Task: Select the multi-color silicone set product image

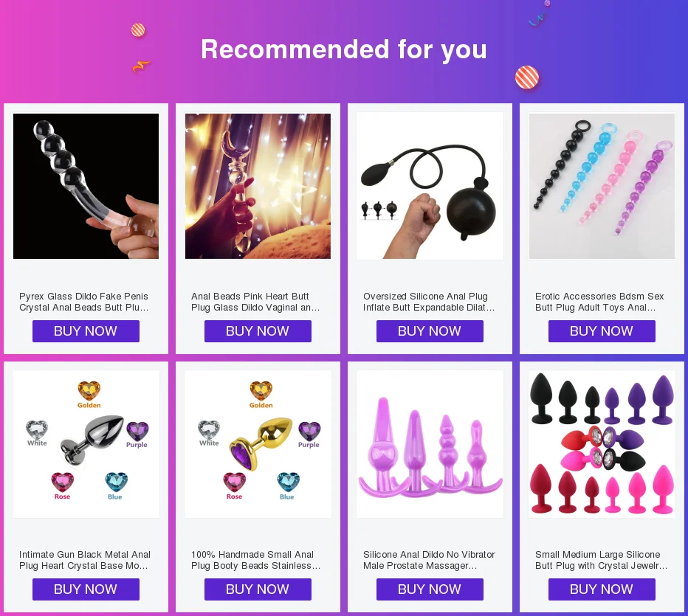Action: point(602,444)
